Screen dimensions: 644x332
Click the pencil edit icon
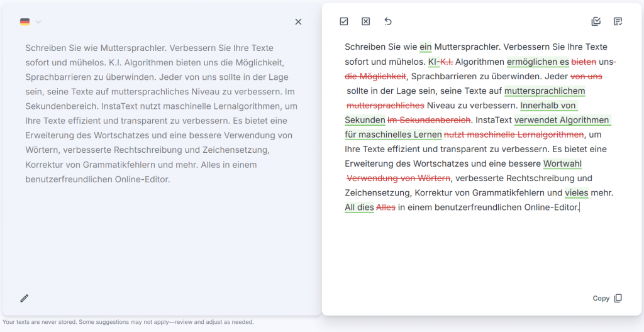point(25,298)
